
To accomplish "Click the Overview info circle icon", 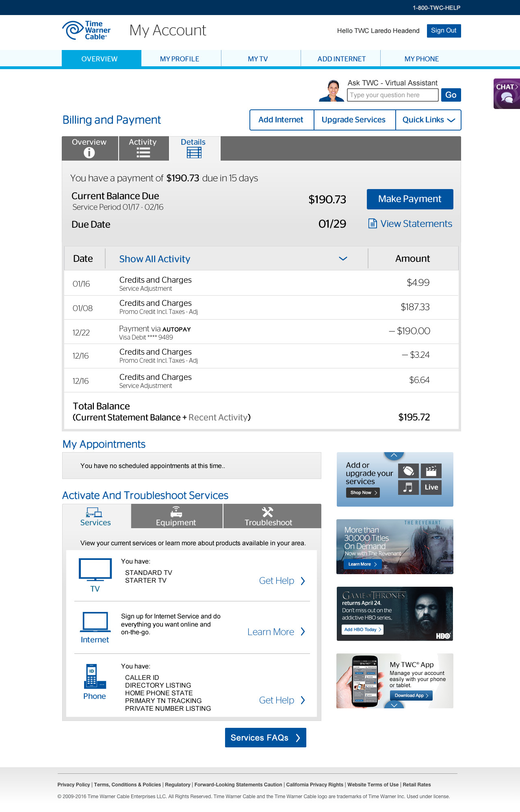I will click(x=89, y=153).
